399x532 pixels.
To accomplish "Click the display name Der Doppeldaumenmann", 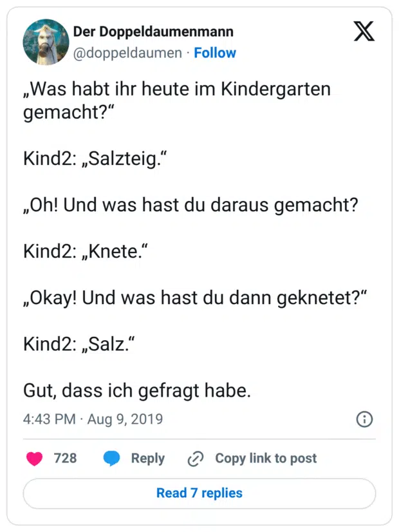I will tap(153, 31).
